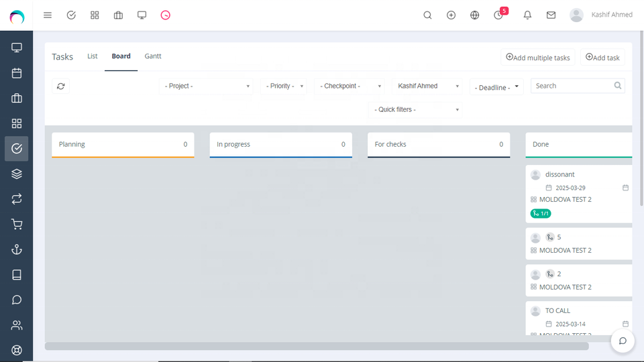Open the notifications bell
The height and width of the screenshot is (362, 644).
click(527, 15)
